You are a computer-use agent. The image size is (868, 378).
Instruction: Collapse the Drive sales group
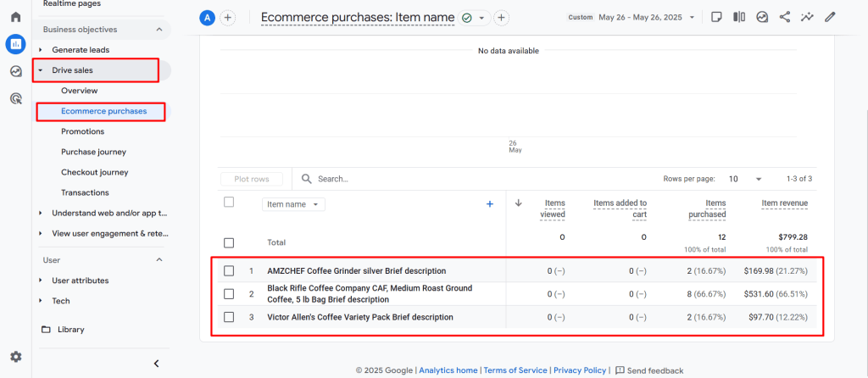pos(41,70)
